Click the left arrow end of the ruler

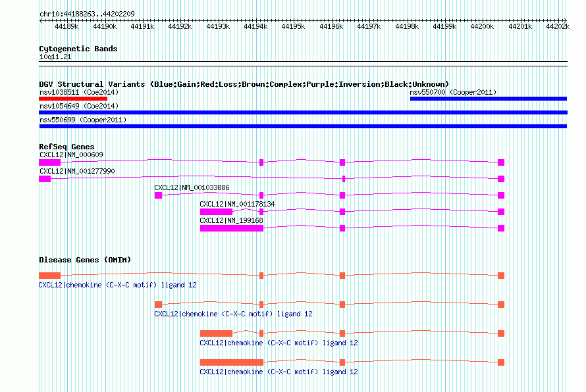click(41, 20)
